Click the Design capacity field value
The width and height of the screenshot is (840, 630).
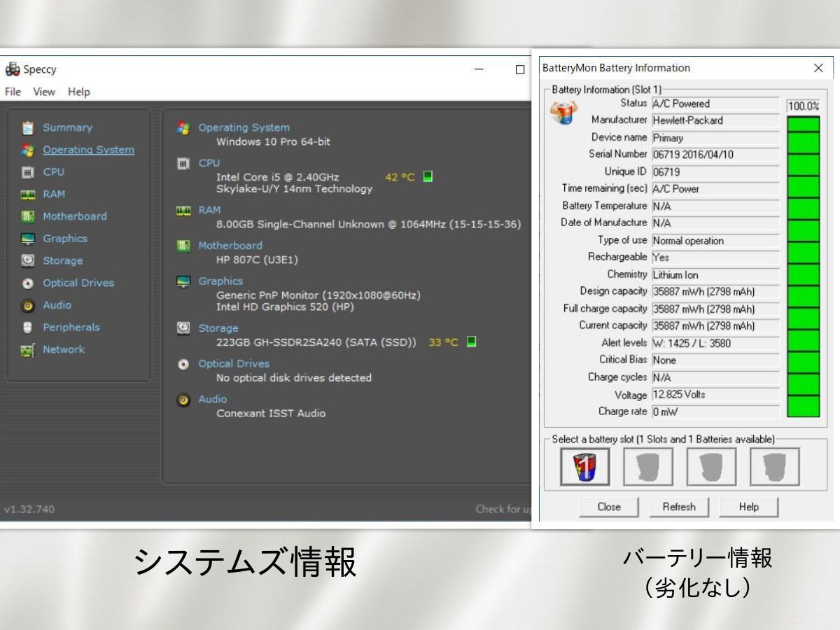(715, 291)
